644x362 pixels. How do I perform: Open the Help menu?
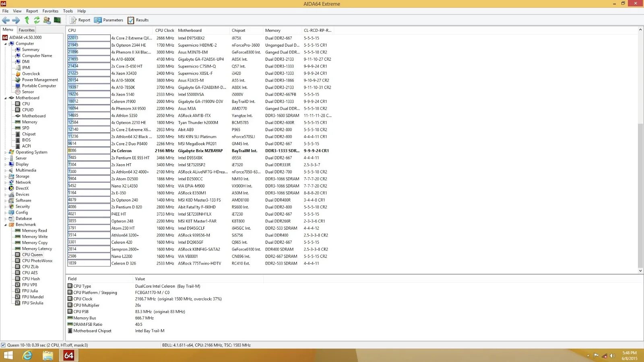82,11
